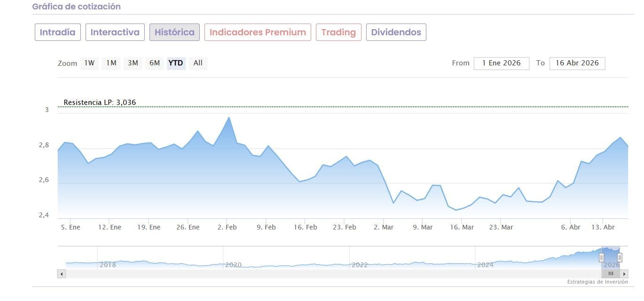
Task: Click the left range handle in navigator
Action: coord(601,258)
